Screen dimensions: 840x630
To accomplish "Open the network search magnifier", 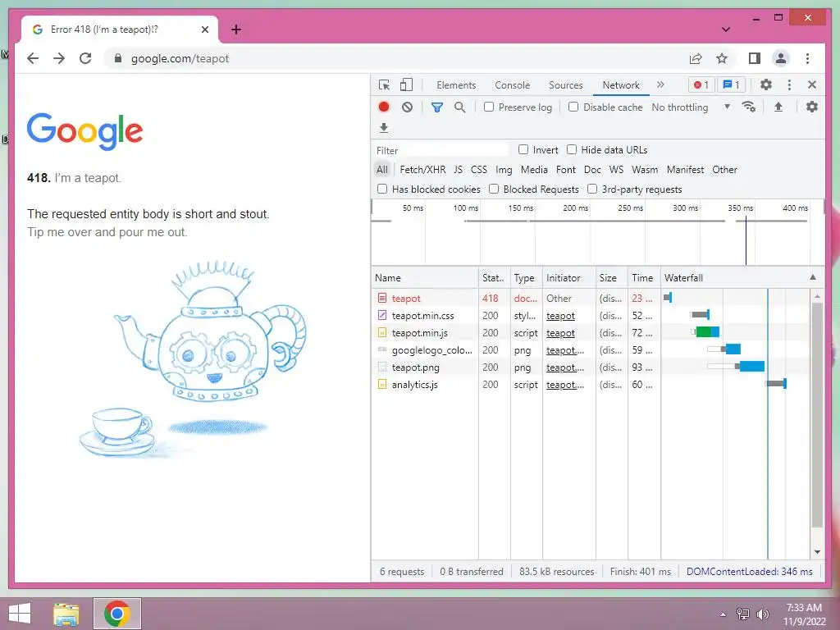I will pos(459,107).
